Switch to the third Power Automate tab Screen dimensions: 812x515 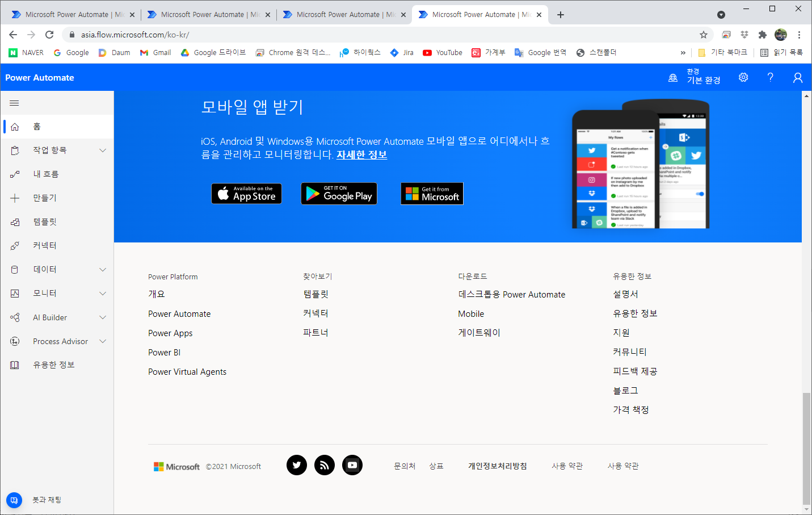click(344, 15)
